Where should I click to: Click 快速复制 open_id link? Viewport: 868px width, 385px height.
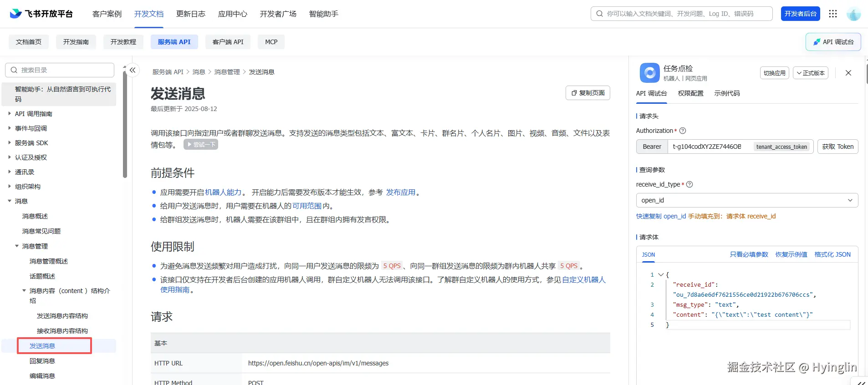[661, 216]
